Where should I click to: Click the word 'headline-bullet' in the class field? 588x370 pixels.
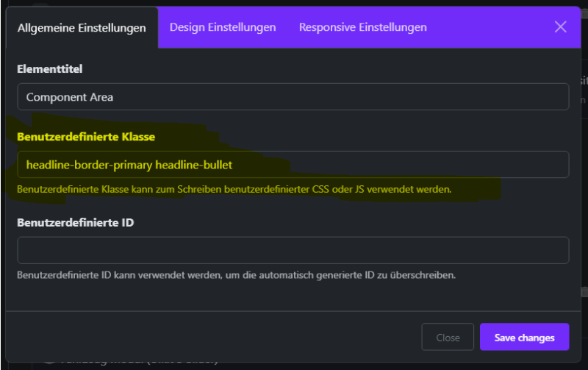click(194, 165)
